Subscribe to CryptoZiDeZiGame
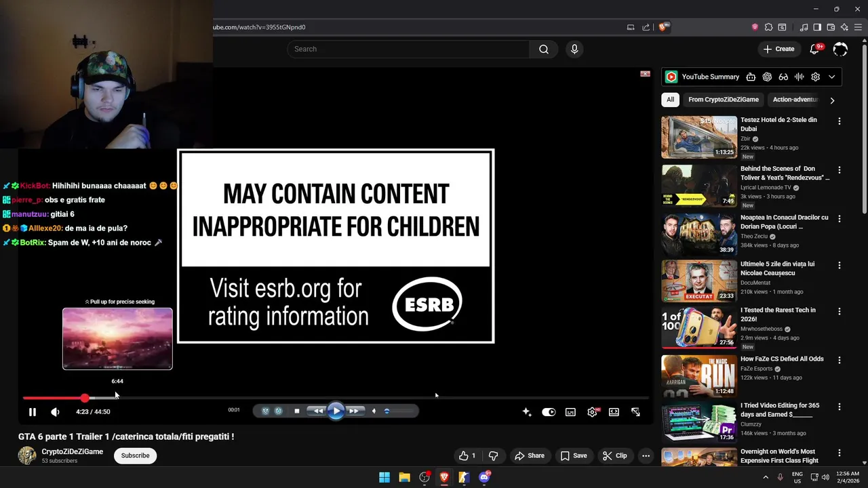The width and height of the screenshot is (868, 488). click(x=135, y=455)
